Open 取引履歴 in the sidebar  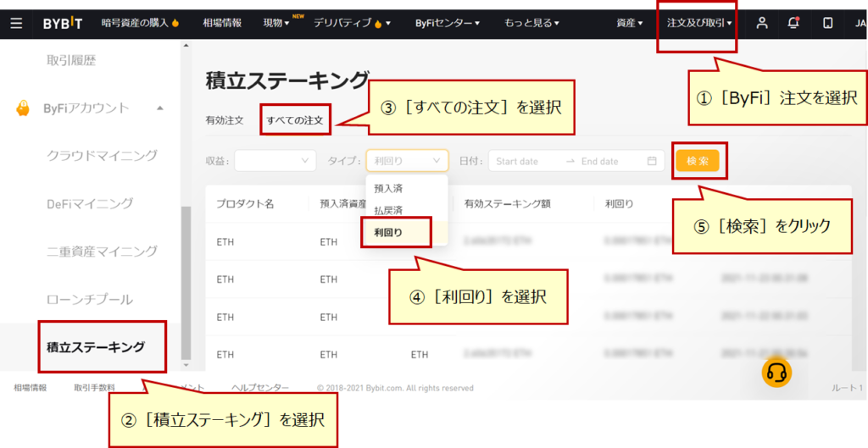[71, 60]
